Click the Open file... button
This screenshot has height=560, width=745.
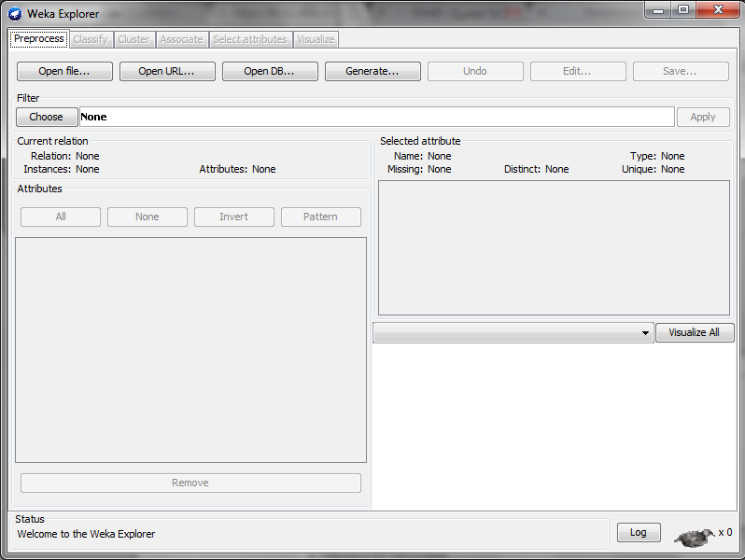click(64, 71)
